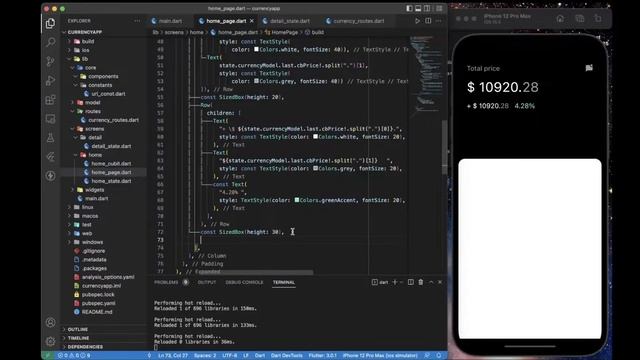Screen dimensions: 640x360
Task: Open the Accounts icon in activity bar
Action: (50, 322)
